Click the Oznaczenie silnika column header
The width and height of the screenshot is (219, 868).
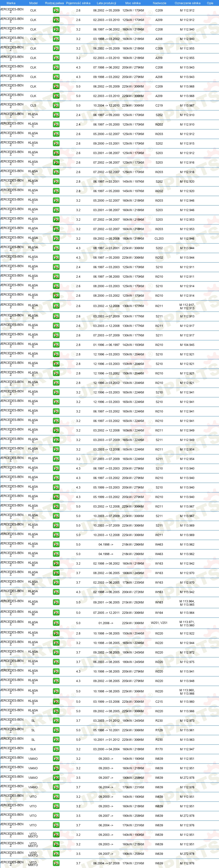(187, 3)
